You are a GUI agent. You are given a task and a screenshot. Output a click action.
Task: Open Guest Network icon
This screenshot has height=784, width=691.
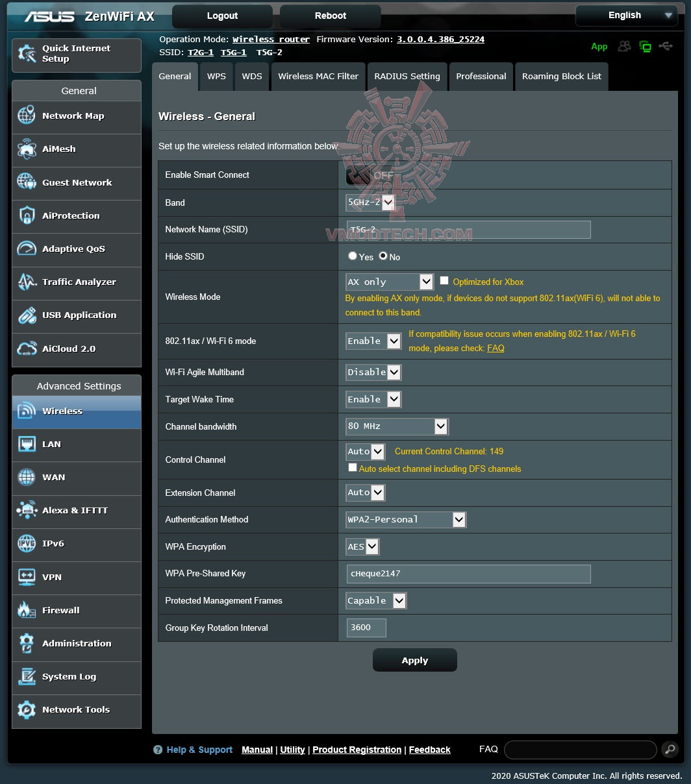27,182
